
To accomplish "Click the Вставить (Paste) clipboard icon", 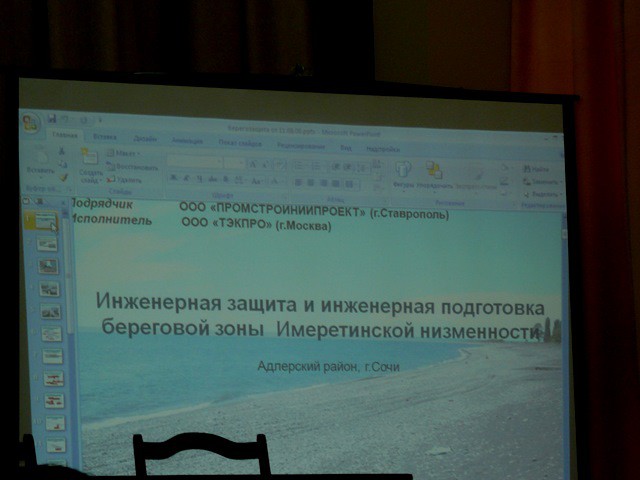I will pos(38,160).
